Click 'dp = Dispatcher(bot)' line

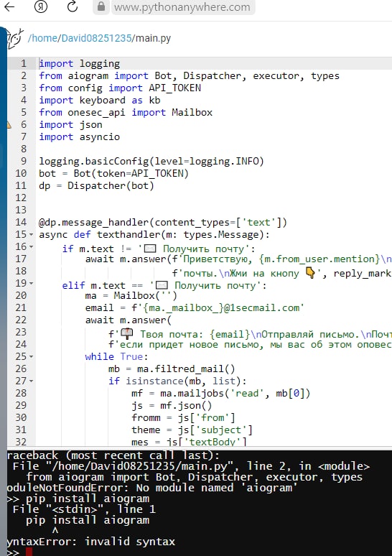[96, 186]
